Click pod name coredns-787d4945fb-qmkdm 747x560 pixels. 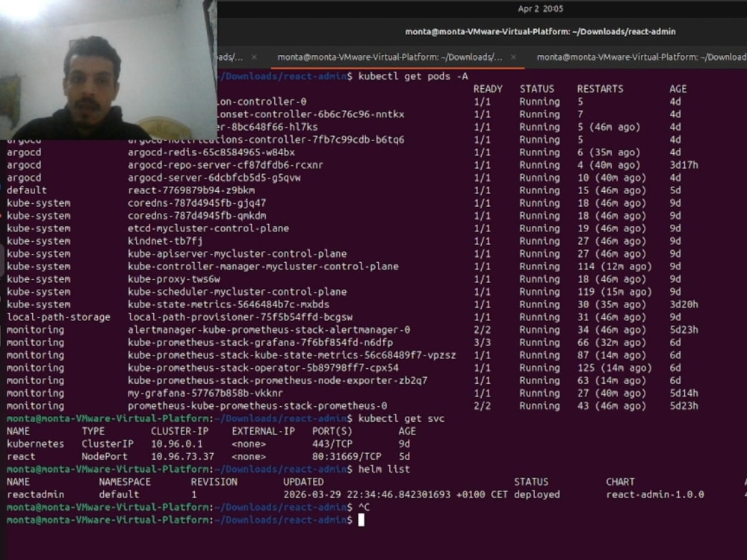(196, 216)
